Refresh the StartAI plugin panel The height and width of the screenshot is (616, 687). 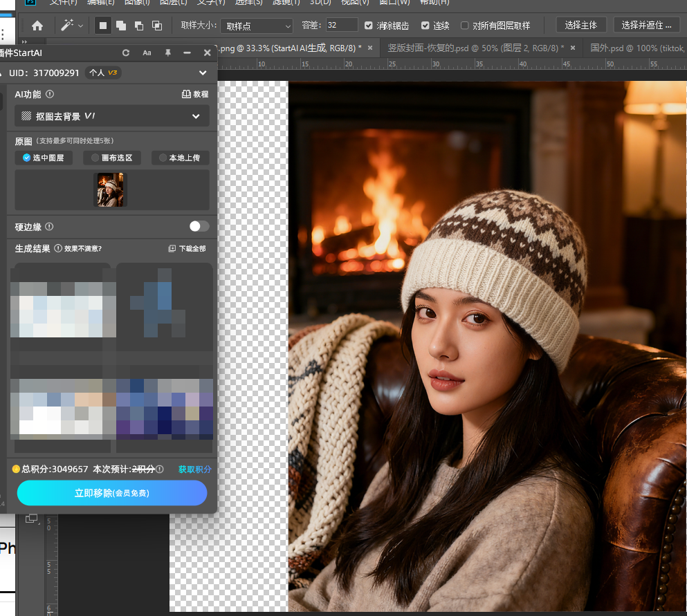pos(125,53)
